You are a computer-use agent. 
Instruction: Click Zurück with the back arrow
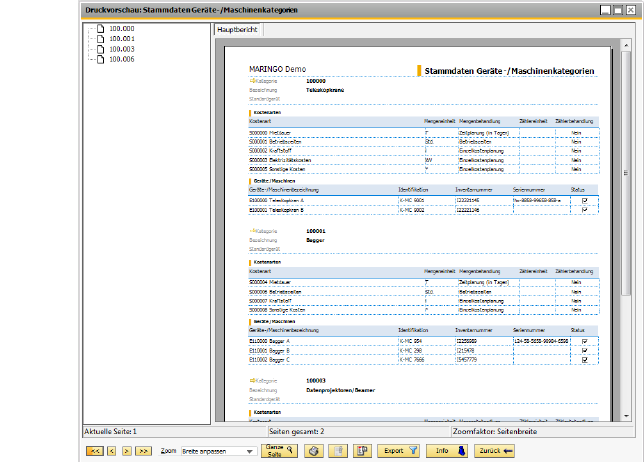coord(494,451)
